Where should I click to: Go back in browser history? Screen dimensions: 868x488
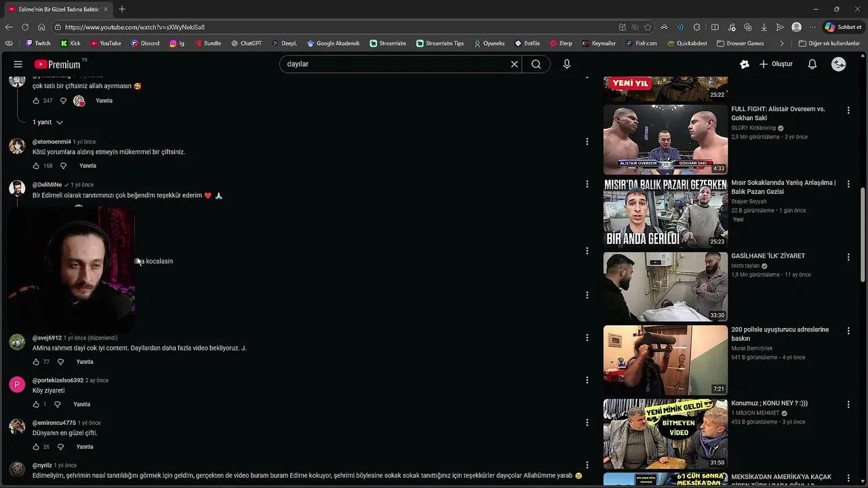point(9,27)
